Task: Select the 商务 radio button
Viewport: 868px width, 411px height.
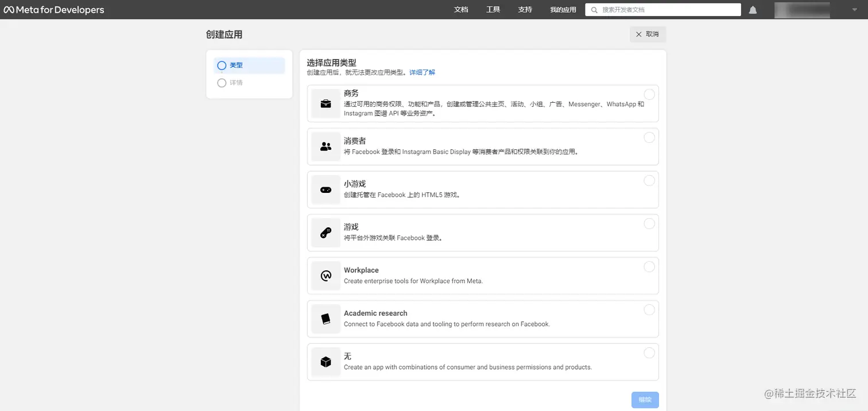Action: [649, 94]
